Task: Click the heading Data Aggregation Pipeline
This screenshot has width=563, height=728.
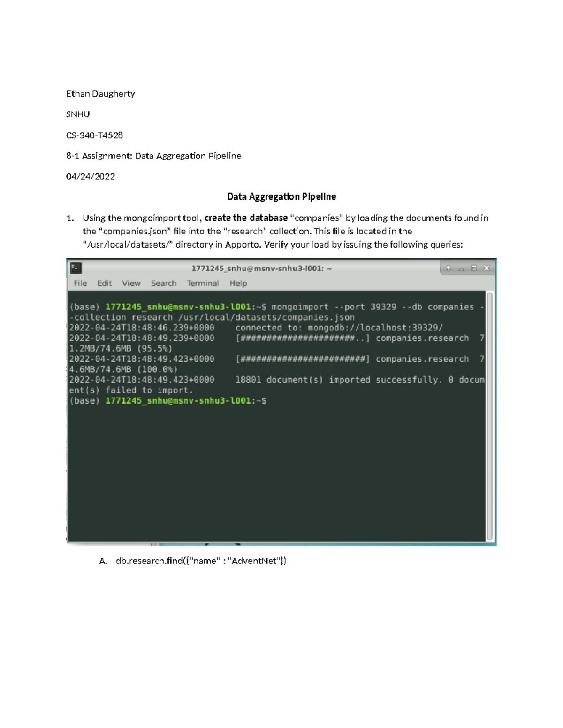Action: click(x=281, y=196)
